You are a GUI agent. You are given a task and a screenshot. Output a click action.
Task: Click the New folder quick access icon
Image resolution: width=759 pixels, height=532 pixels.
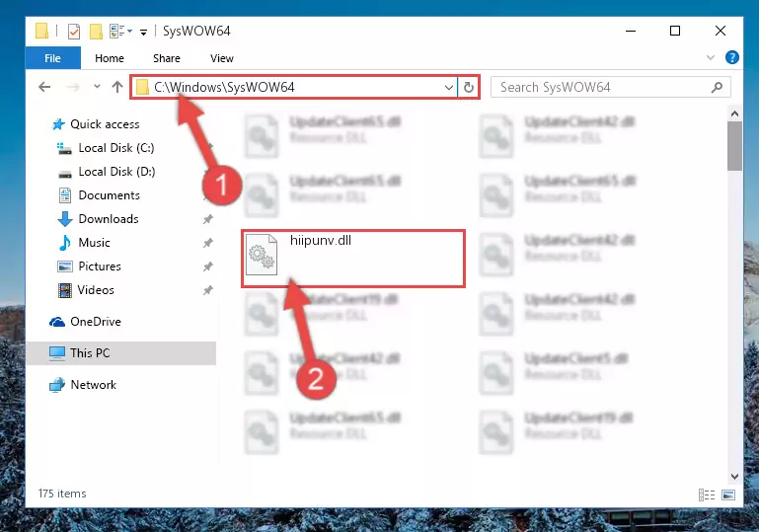[96, 32]
